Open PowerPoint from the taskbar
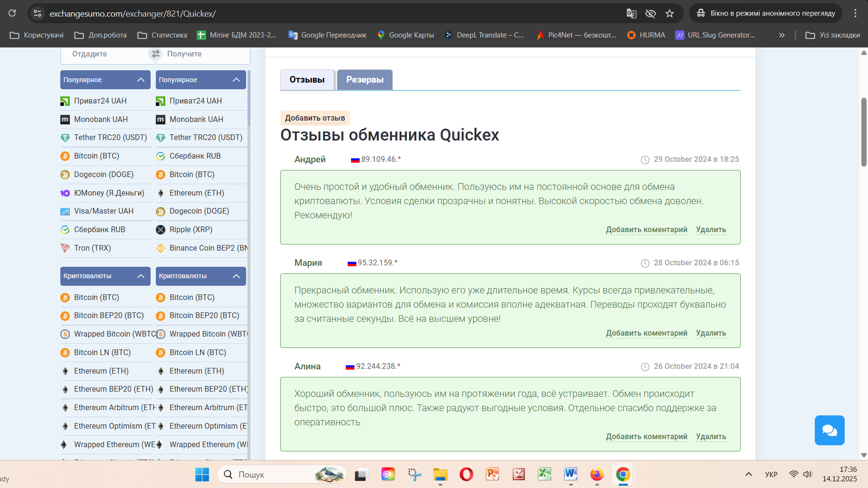The image size is (868, 488). pyautogui.click(x=492, y=474)
